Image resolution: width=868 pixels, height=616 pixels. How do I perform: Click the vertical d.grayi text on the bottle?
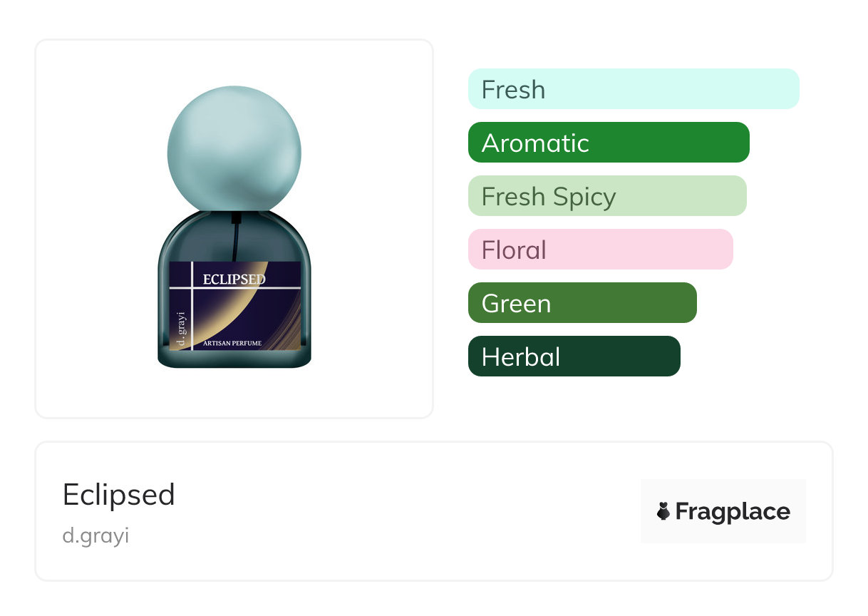(x=181, y=328)
